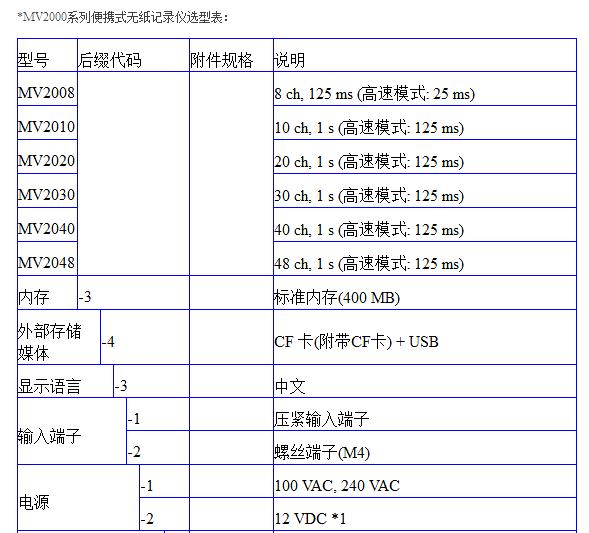Click the 40 ch, 1 s description
Image resolution: width=589 pixels, height=533 pixels.
click(425, 225)
